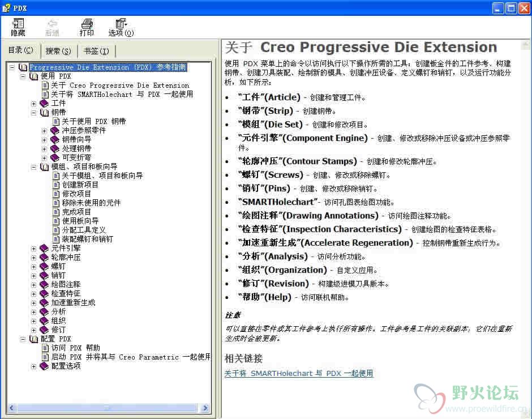Click the tree horizontal scrollbar thumb
532x419 pixels.
[106, 408]
